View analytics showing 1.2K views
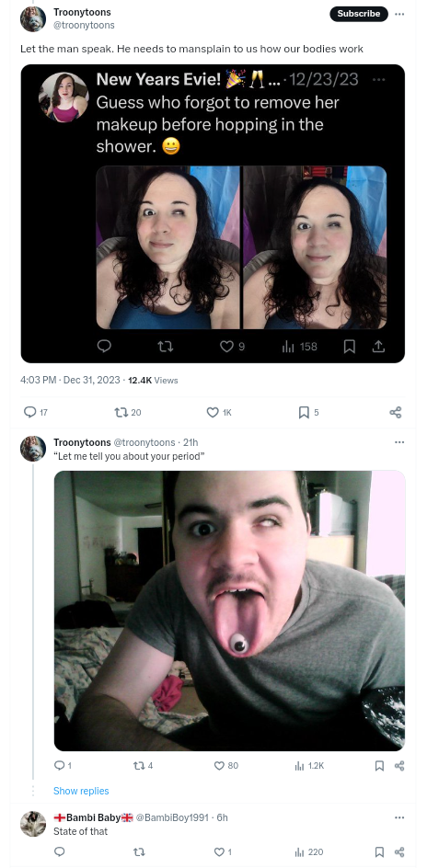 coord(308,765)
